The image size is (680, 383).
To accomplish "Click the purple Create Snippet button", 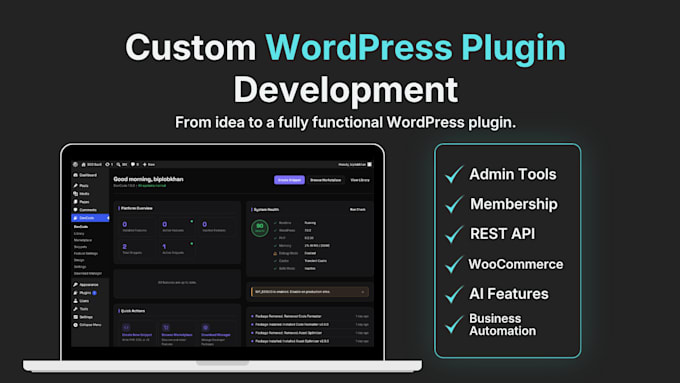I will click(289, 180).
